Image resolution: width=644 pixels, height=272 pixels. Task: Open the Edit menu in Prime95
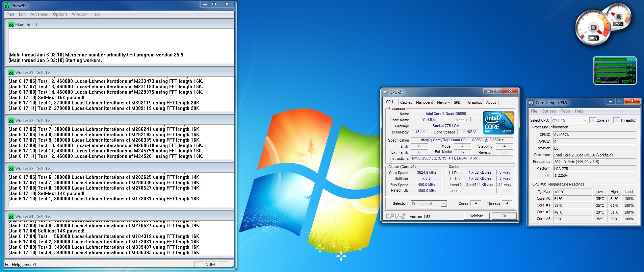click(22, 14)
